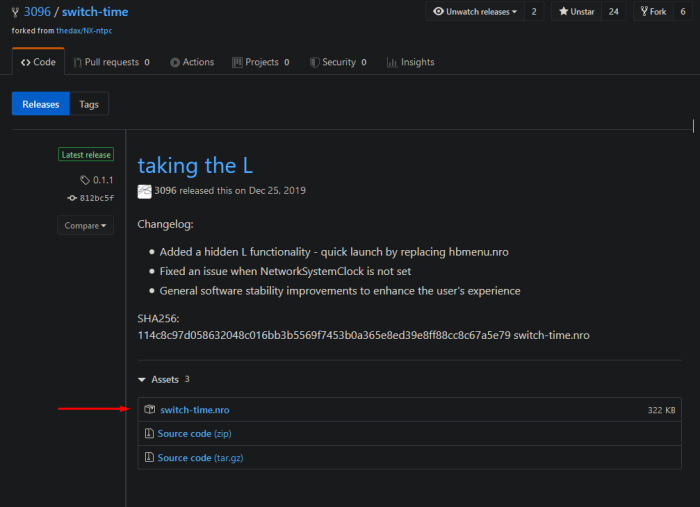Click the Dec 25, 2019 release date
Image resolution: width=700 pixels, height=507 pixels.
pos(277,191)
